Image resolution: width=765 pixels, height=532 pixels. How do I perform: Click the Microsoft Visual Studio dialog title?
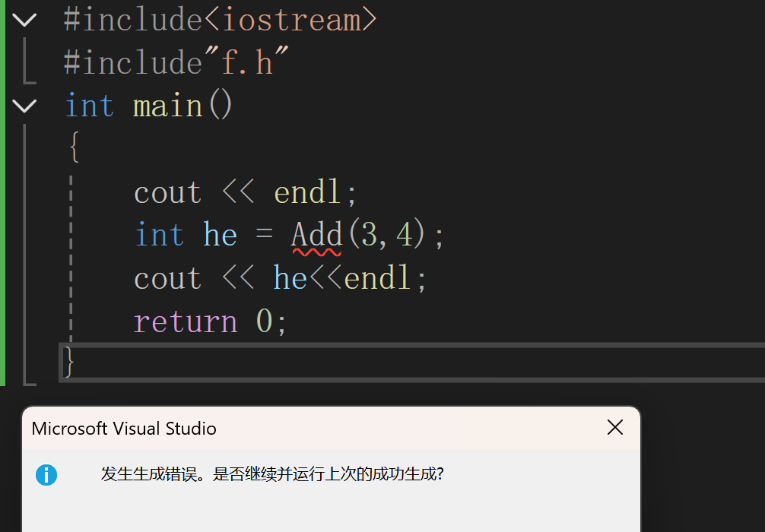(124, 429)
